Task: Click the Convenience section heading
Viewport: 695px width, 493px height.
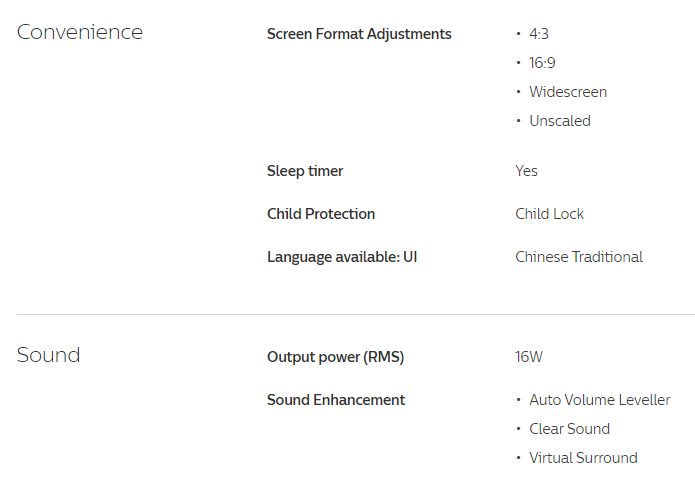Action: pyautogui.click(x=80, y=32)
